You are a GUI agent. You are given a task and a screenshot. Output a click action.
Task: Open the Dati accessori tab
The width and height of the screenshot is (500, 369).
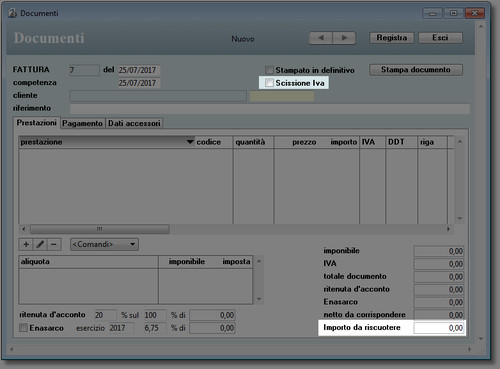pos(134,123)
